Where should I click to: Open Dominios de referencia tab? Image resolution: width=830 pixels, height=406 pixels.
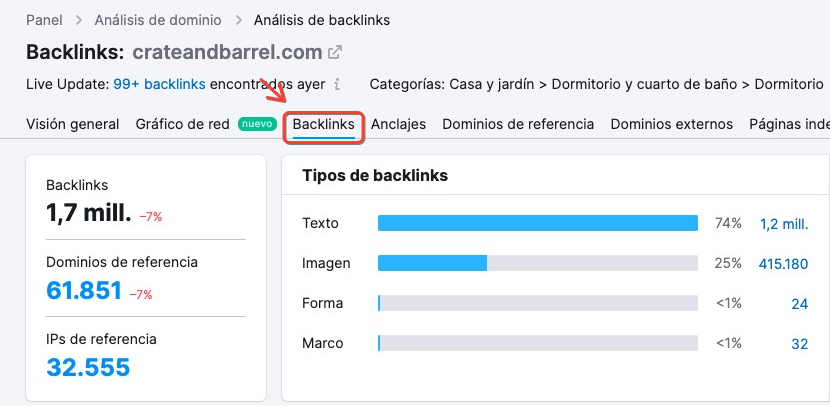518,124
